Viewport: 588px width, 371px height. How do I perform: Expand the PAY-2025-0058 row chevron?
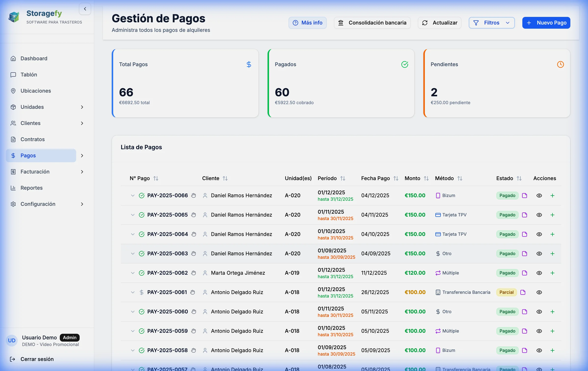[x=133, y=350]
